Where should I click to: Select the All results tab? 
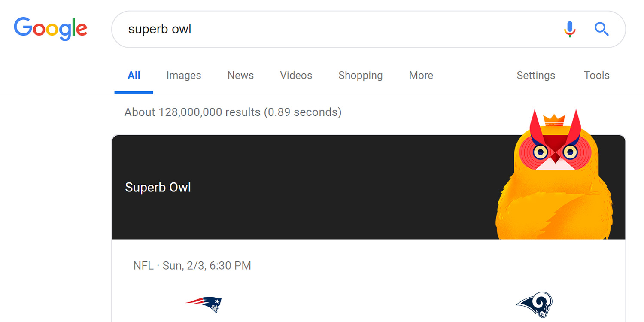coord(134,76)
